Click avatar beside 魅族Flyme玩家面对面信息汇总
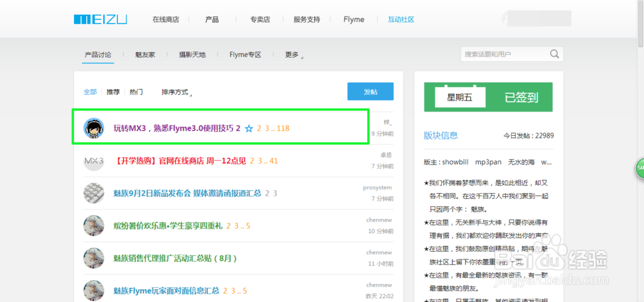 coord(93,290)
